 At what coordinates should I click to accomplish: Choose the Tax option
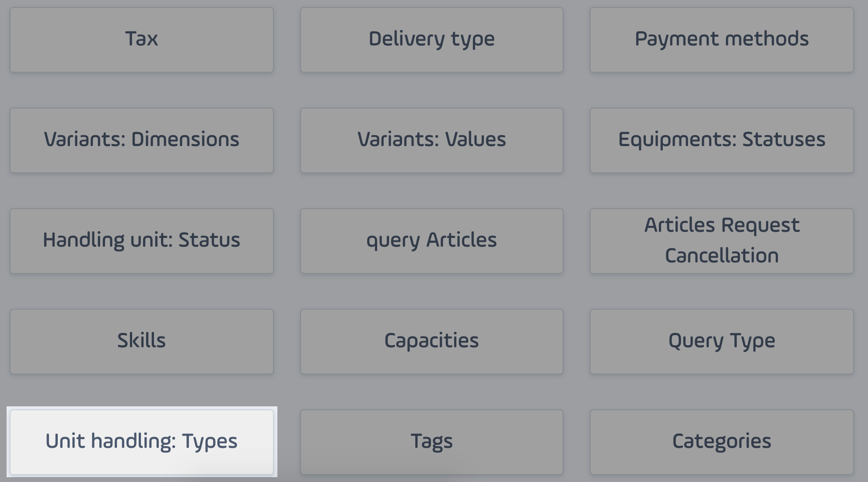tap(142, 40)
